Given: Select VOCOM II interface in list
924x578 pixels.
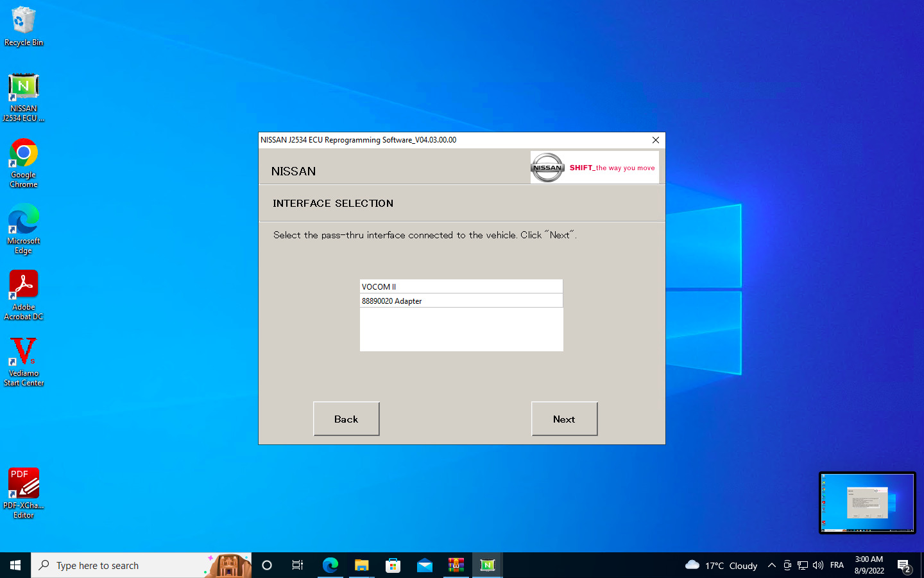Looking at the screenshot, I should coord(461,286).
